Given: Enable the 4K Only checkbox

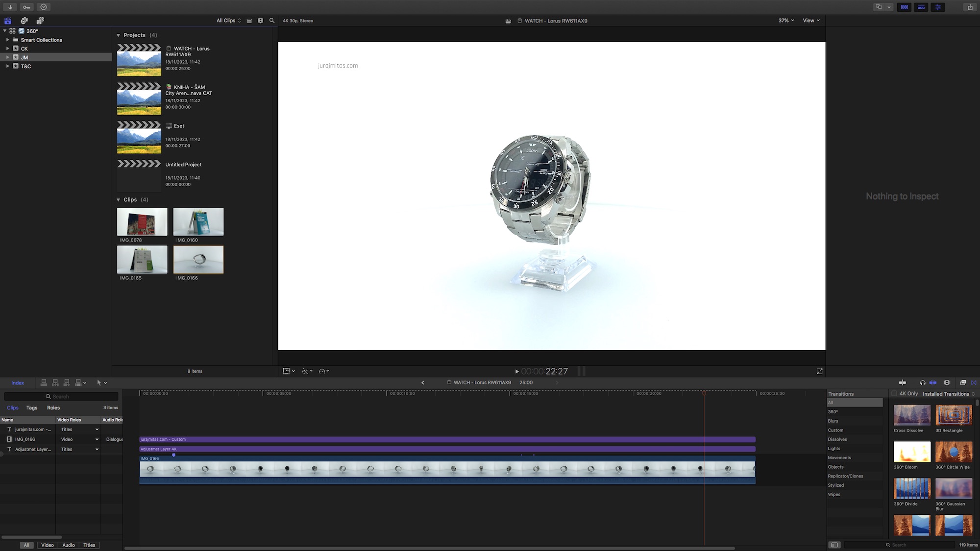Looking at the screenshot, I should (x=894, y=394).
